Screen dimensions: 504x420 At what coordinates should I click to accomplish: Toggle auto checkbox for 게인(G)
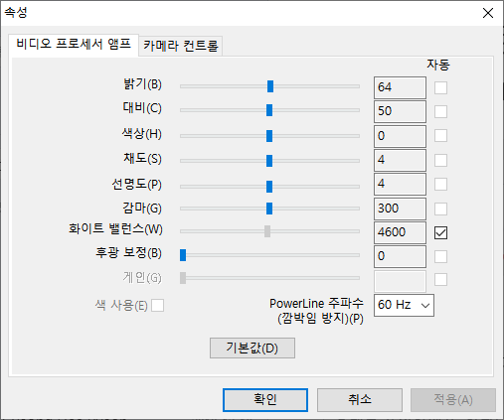[x=440, y=280]
